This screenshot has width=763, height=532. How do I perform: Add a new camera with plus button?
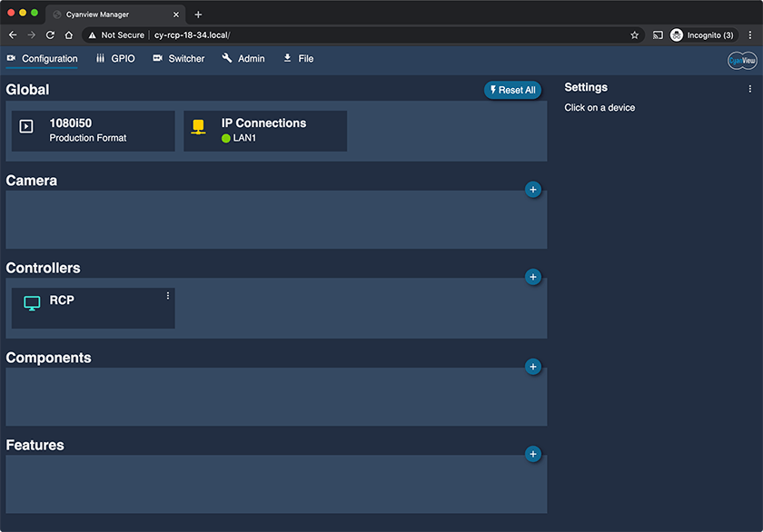[x=533, y=190]
